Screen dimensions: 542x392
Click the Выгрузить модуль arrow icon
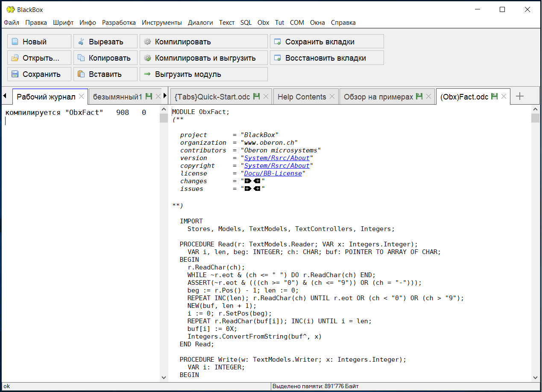(x=147, y=74)
